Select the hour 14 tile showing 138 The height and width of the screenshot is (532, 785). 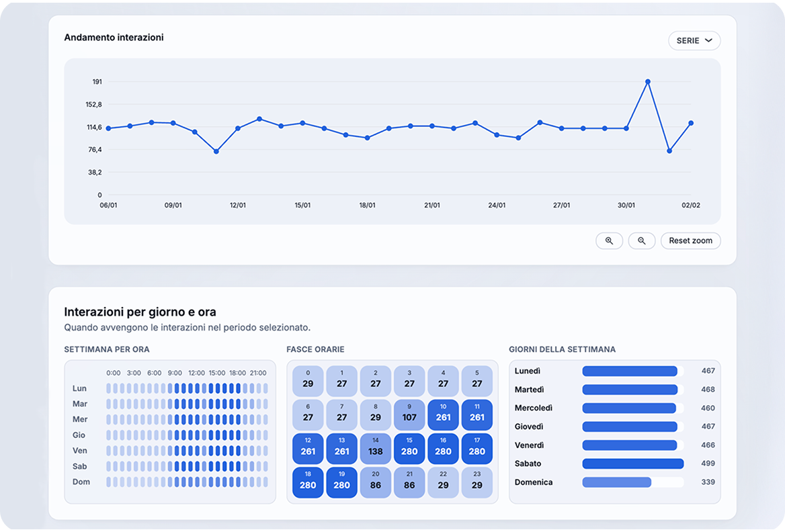click(x=376, y=446)
